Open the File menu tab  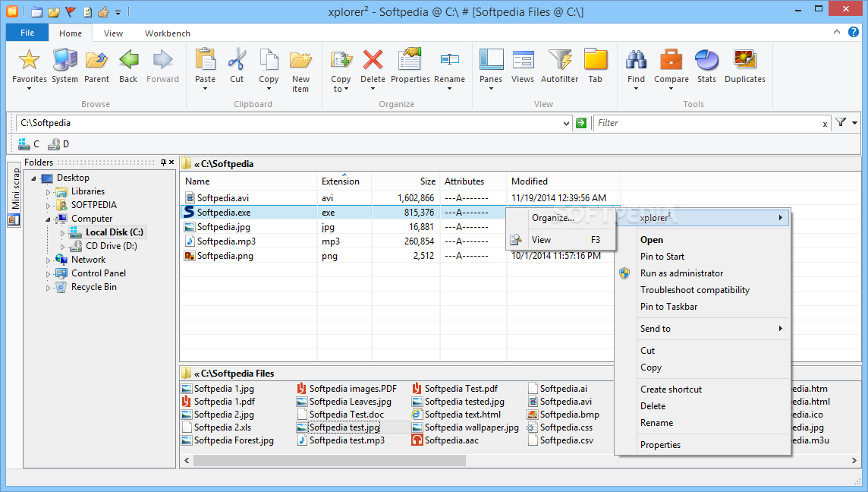[27, 33]
